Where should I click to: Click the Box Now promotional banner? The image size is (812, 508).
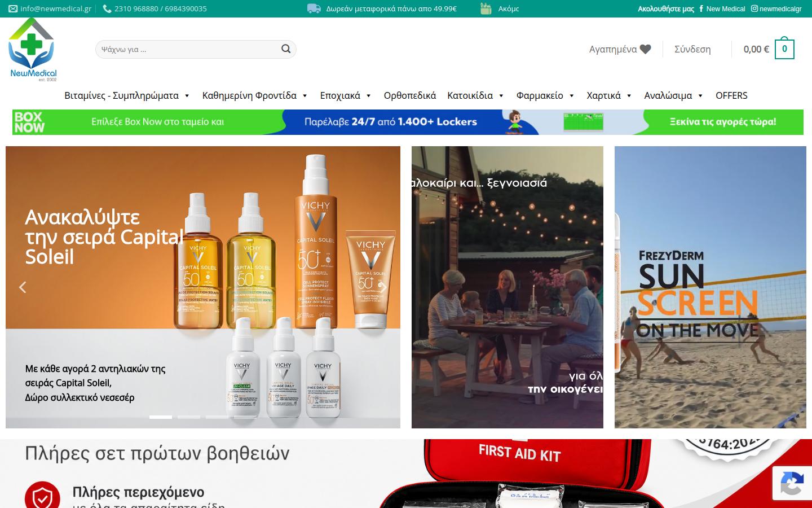[408, 122]
